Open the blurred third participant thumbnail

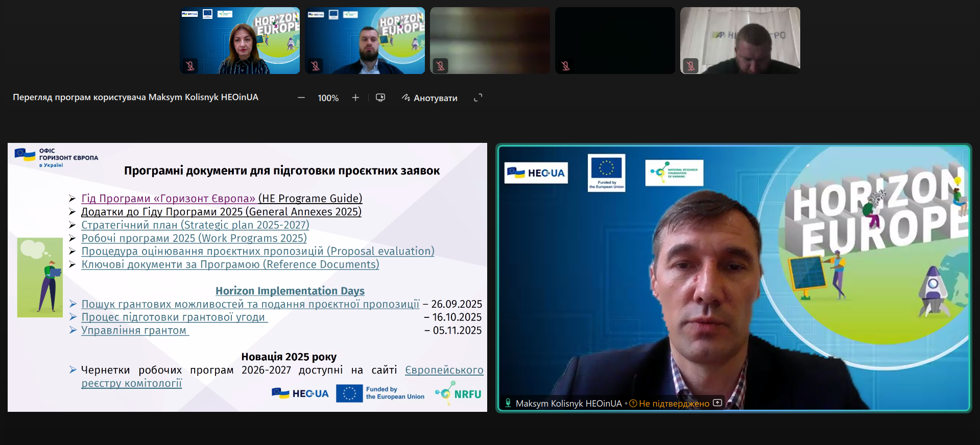tap(490, 40)
